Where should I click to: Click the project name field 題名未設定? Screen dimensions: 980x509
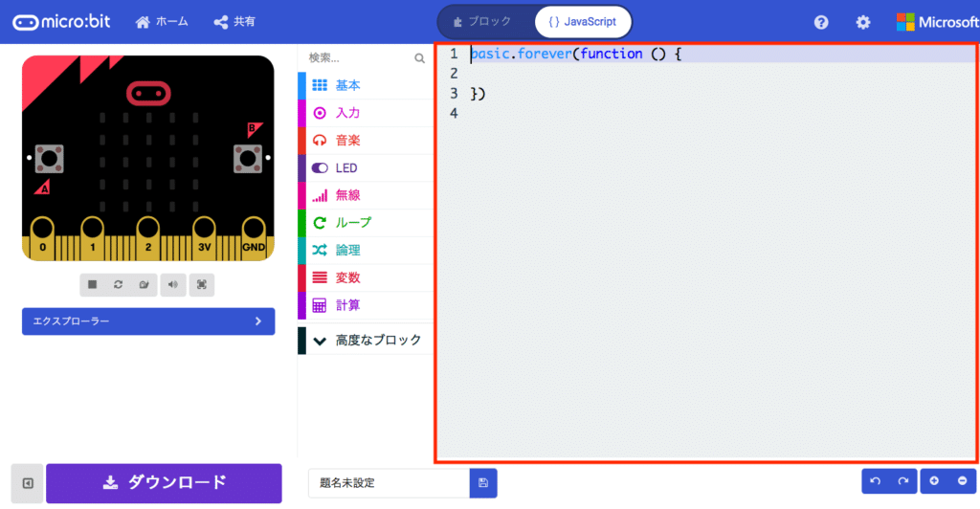[389, 483]
